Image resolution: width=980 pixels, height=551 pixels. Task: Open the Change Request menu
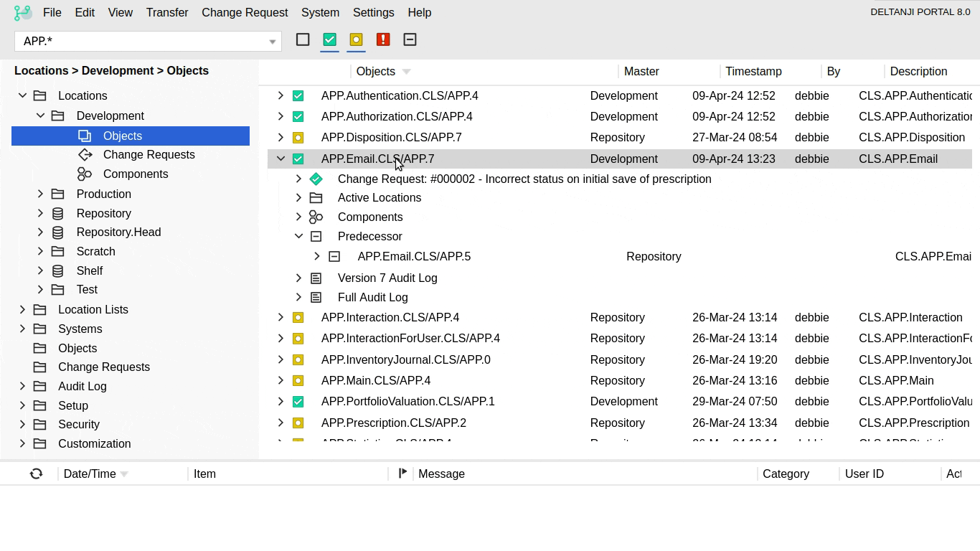tap(245, 12)
